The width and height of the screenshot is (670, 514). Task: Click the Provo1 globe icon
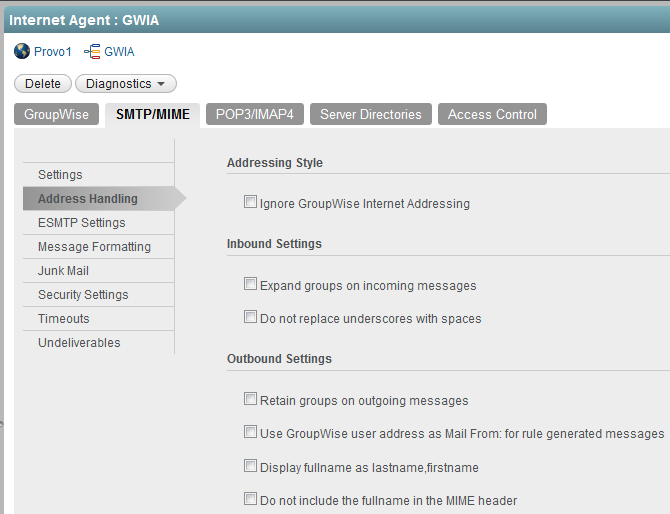(22, 51)
